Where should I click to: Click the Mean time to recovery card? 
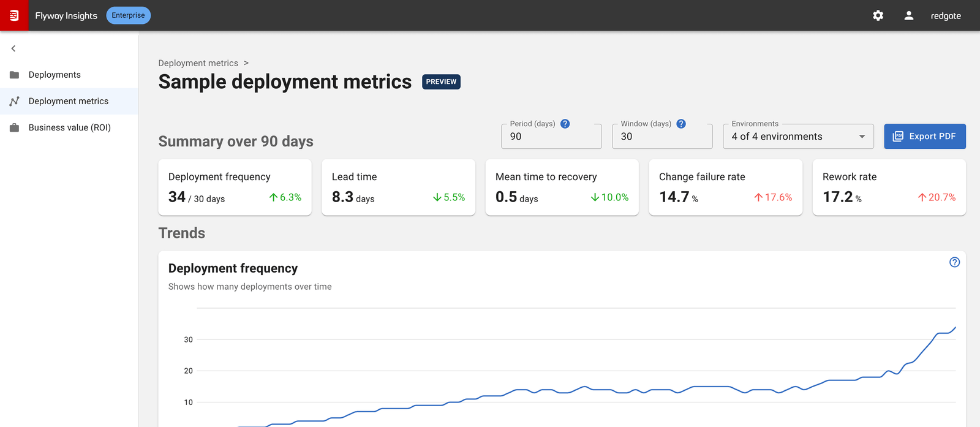[562, 187]
